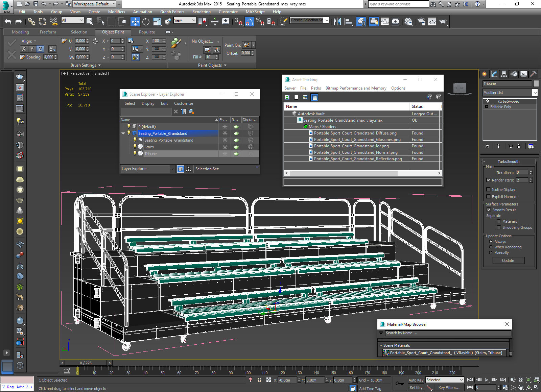The height and width of the screenshot is (392, 541).
Task: Open the Create panel star icon
Action: (485, 74)
